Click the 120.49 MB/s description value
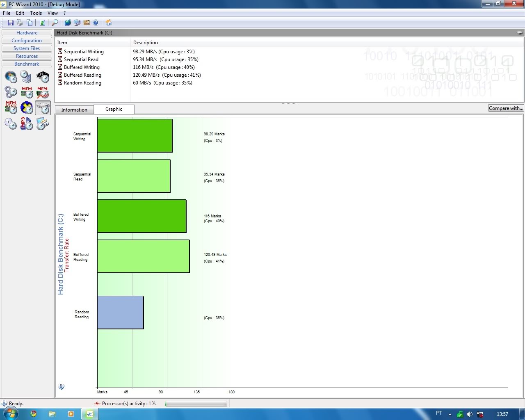This screenshot has height=420, width=525. (167, 75)
